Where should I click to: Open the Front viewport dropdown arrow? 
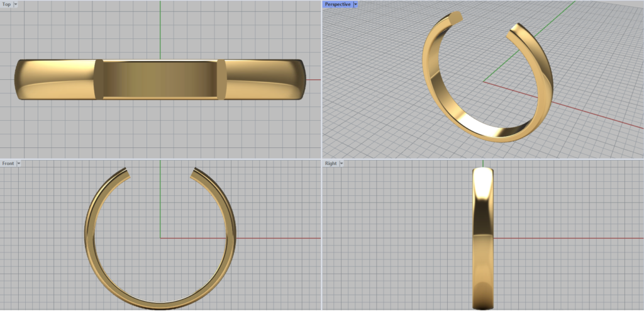click(19, 163)
